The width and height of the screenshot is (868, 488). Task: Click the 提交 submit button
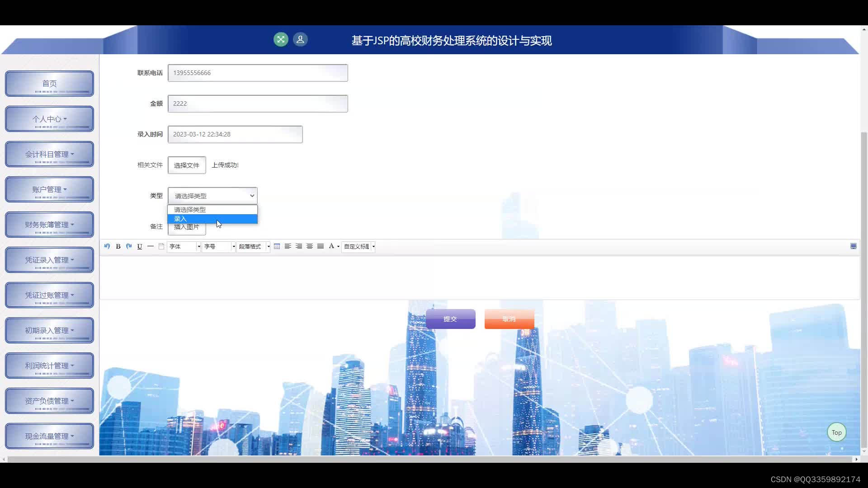pyautogui.click(x=450, y=319)
